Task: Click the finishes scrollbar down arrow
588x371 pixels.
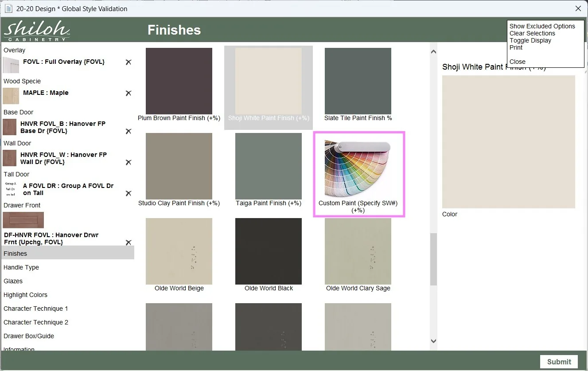Action: coord(433,341)
